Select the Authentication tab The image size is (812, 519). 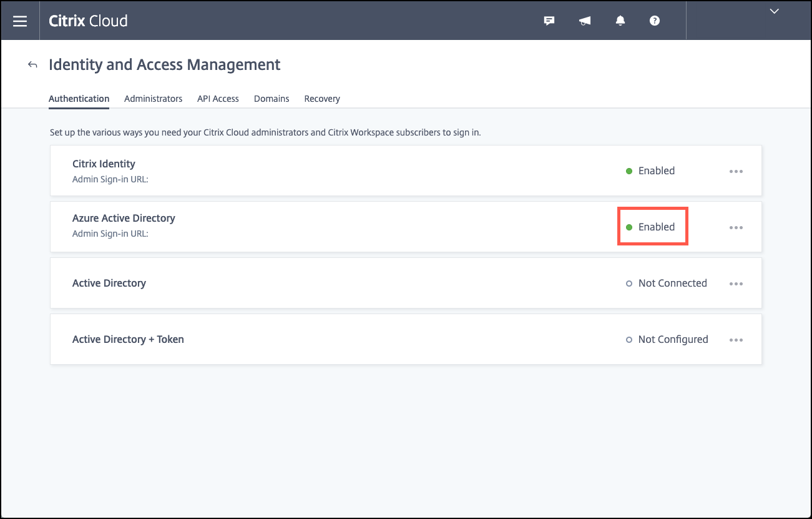[79, 99]
